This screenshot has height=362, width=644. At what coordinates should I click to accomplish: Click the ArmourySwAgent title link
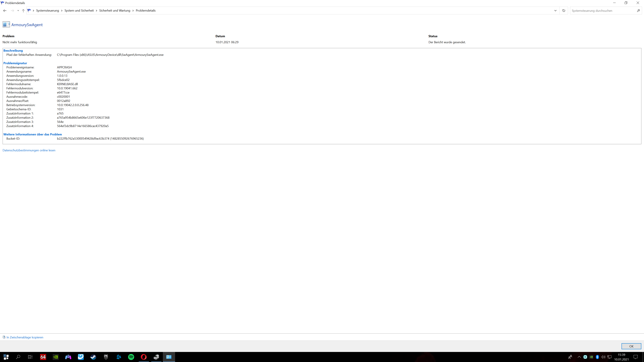pos(27,25)
